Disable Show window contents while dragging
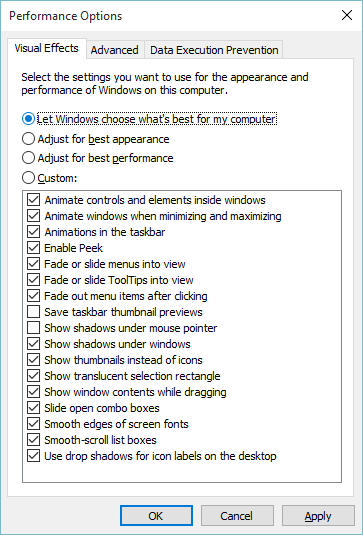Image resolution: width=363 pixels, height=535 pixels. click(x=33, y=392)
